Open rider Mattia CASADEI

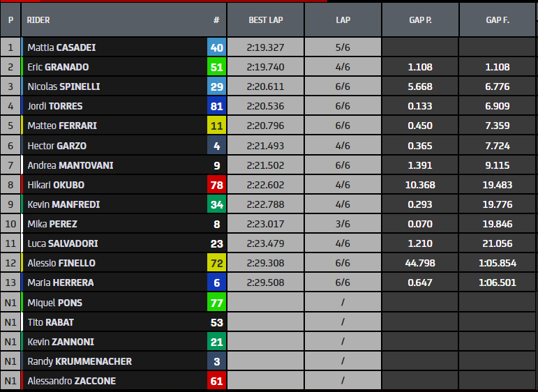point(61,47)
